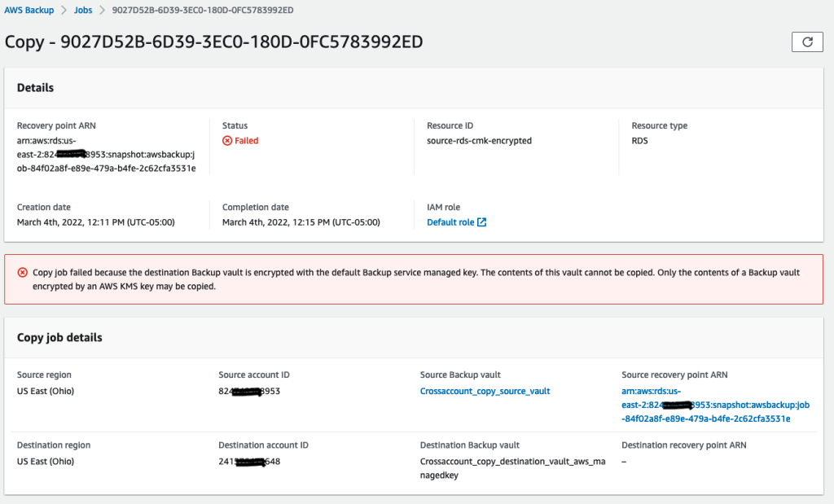Navigate to Jobs via the breadcrumb

82,11
